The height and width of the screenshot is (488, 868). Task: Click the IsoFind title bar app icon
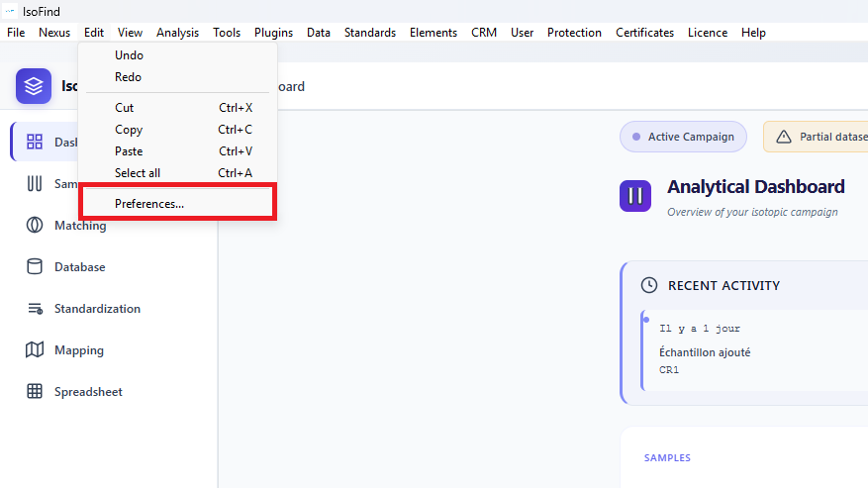pos(10,11)
